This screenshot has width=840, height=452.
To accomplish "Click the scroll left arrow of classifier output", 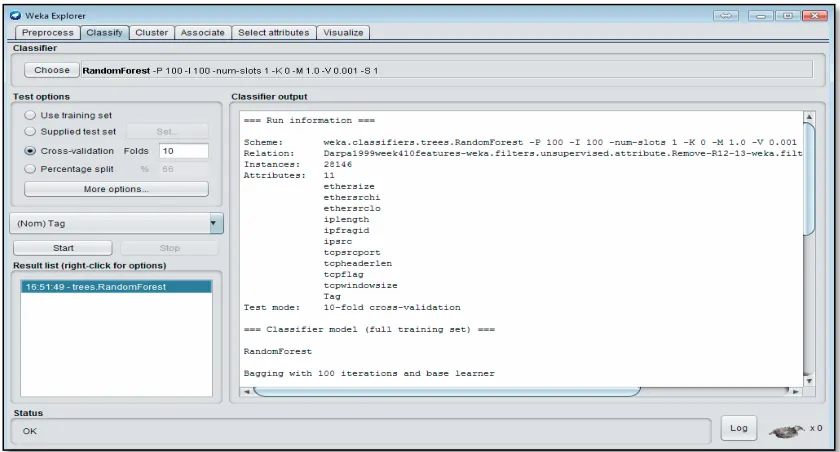I will 246,391.
